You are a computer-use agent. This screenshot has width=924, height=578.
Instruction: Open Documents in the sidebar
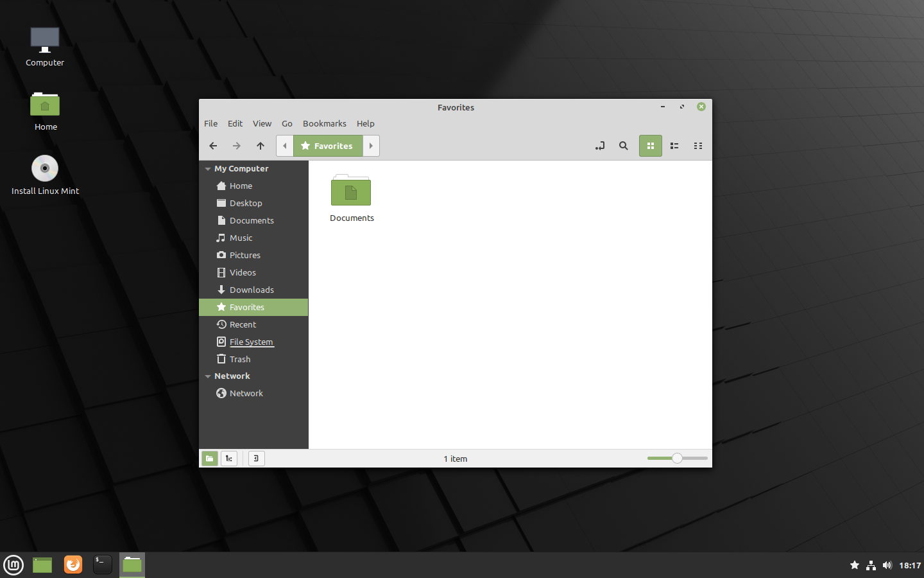(x=253, y=220)
